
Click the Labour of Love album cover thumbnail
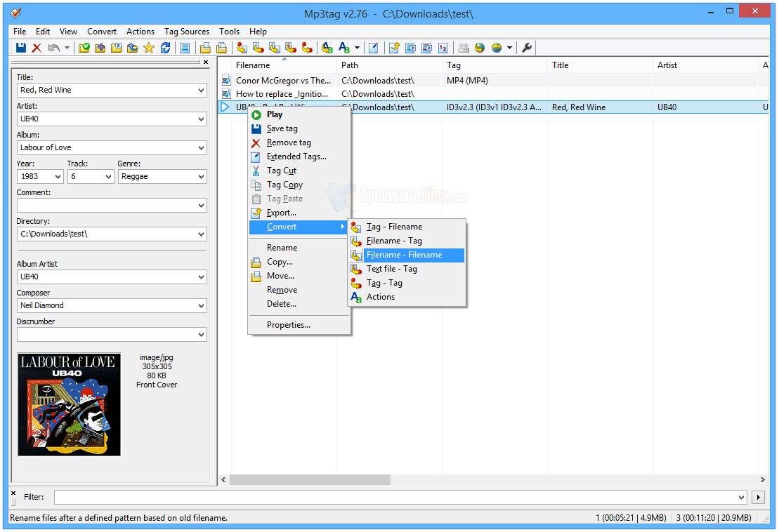pos(69,404)
